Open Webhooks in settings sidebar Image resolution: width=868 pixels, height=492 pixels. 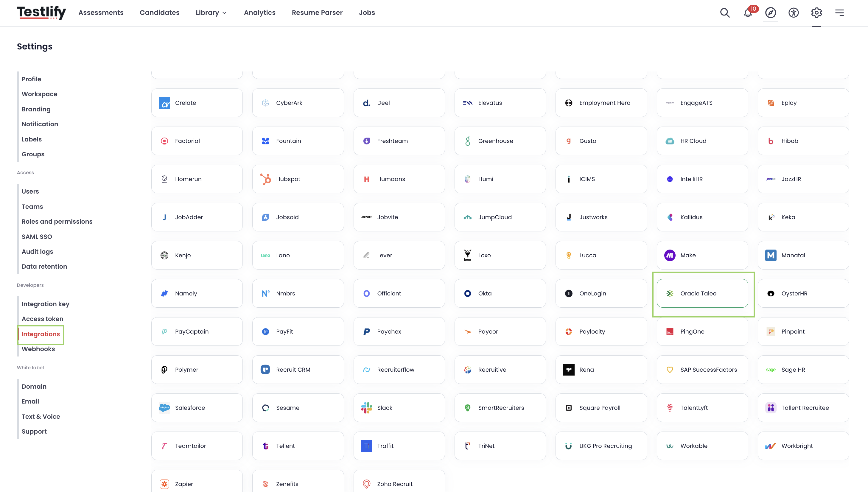(x=38, y=349)
